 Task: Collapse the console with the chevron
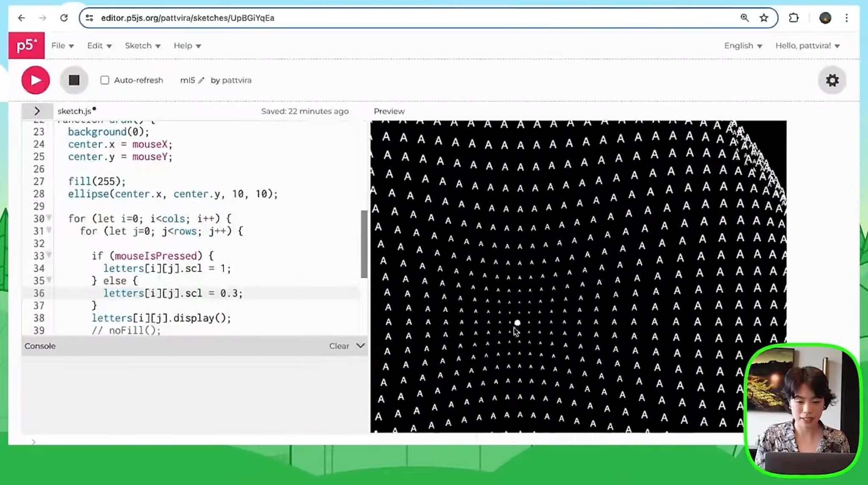pos(361,346)
